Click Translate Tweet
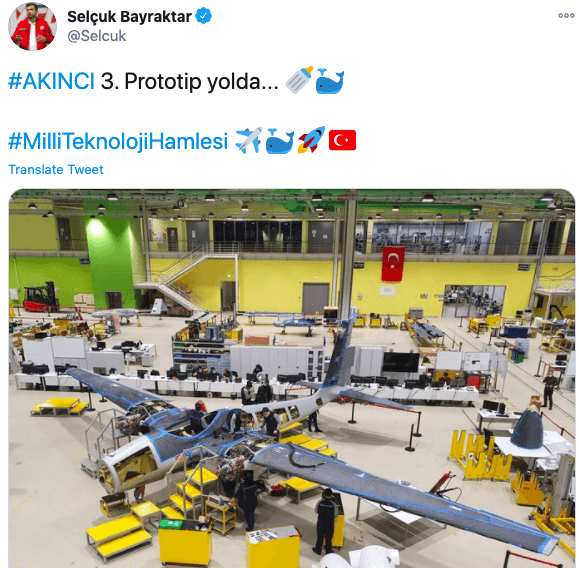The width and height of the screenshot is (579, 568). tap(56, 170)
